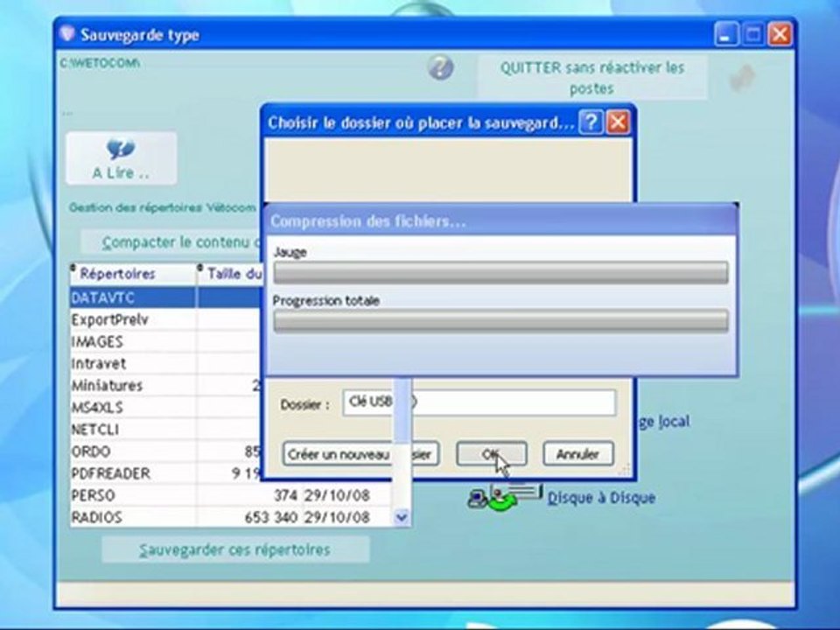The height and width of the screenshot is (630, 840).
Task: Click the Jauge progress bar
Action: pos(500,273)
